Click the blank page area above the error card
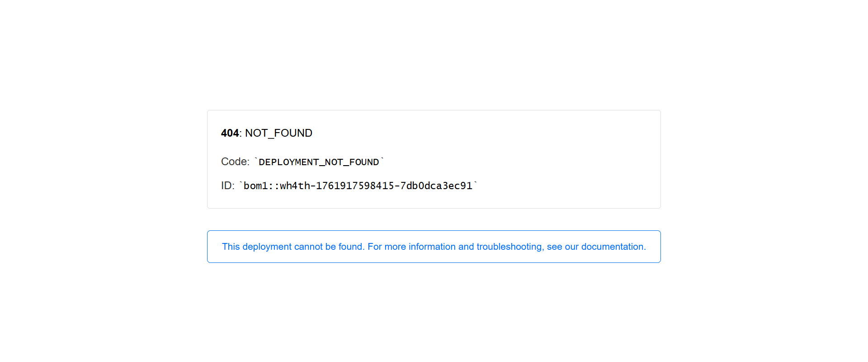Viewport: 868px width, 362px height. click(x=434, y=54)
